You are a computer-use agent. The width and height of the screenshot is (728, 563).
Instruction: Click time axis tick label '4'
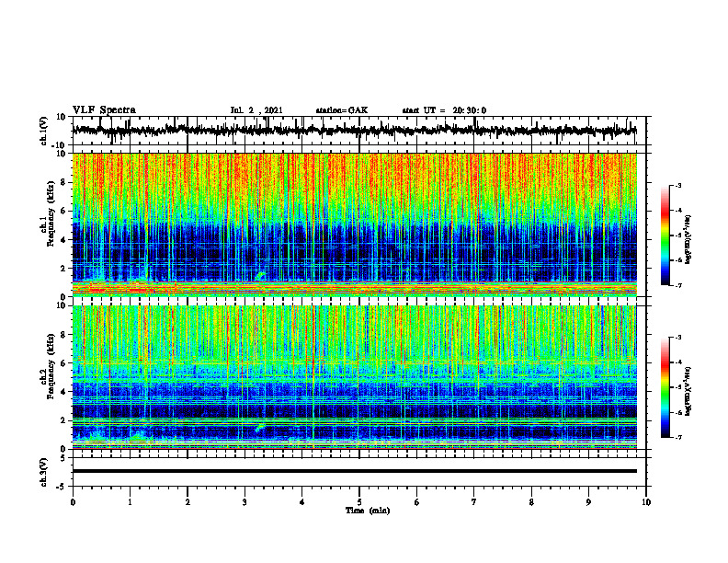pyautogui.click(x=302, y=502)
